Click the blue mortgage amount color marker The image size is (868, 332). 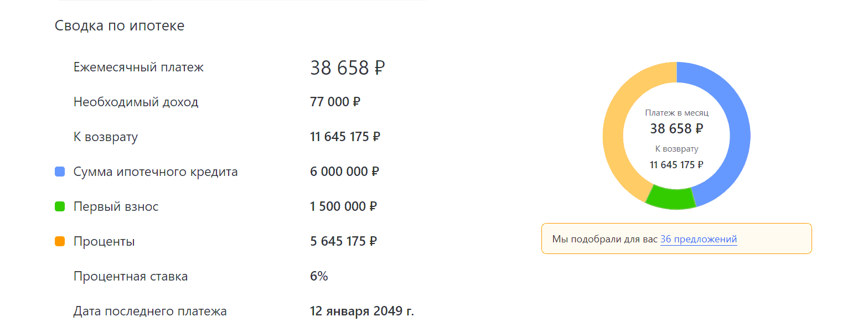point(60,172)
